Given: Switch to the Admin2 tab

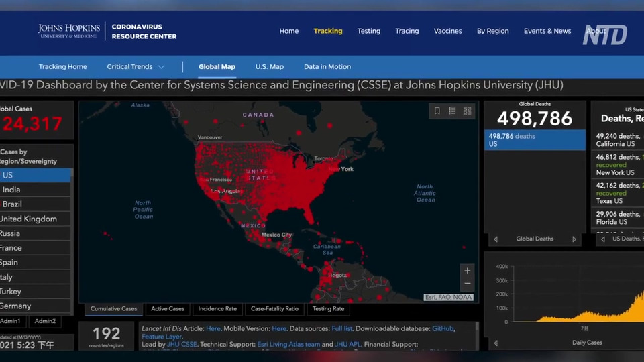Looking at the screenshot, I should click(x=45, y=321).
